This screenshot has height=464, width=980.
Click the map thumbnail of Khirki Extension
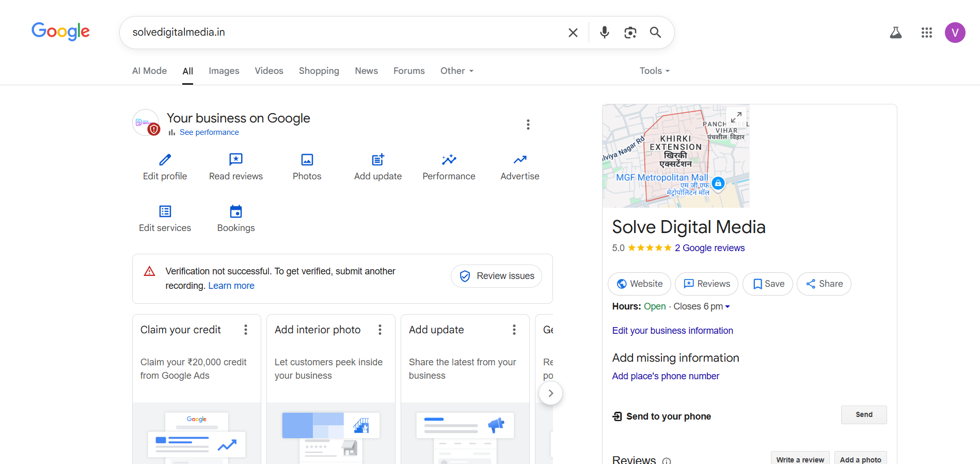coord(676,156)
